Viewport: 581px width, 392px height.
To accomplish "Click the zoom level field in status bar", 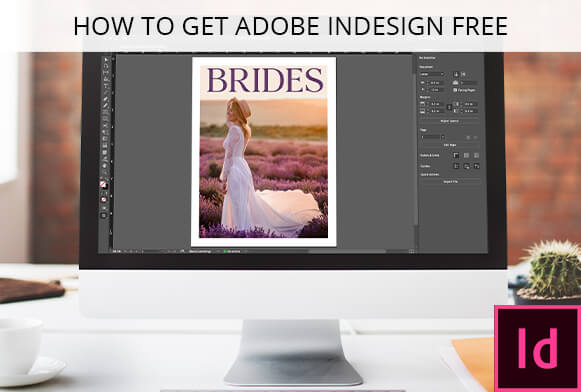I will (116, 251).
